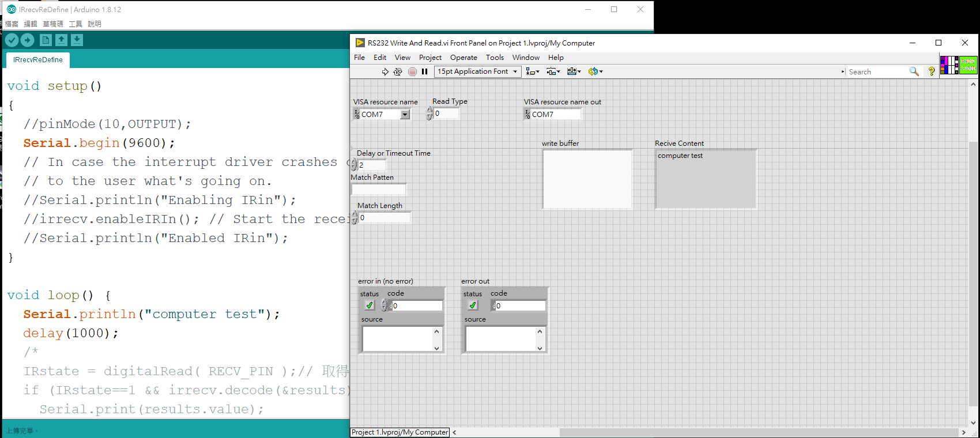The image size is (980, 438).
Task: Click the Match Length stepper arrows
Action: click(x=355, y=218)
